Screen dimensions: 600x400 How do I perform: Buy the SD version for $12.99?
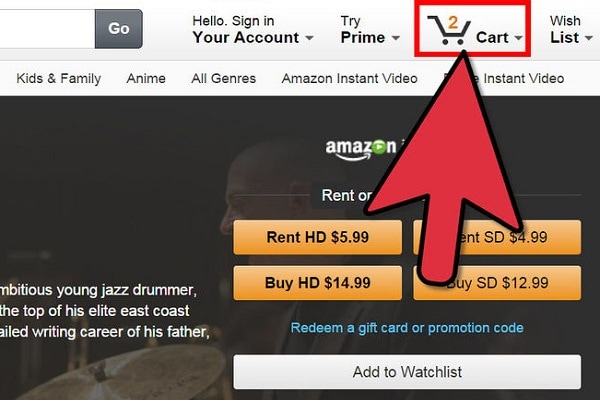click(x=497, y=283)
